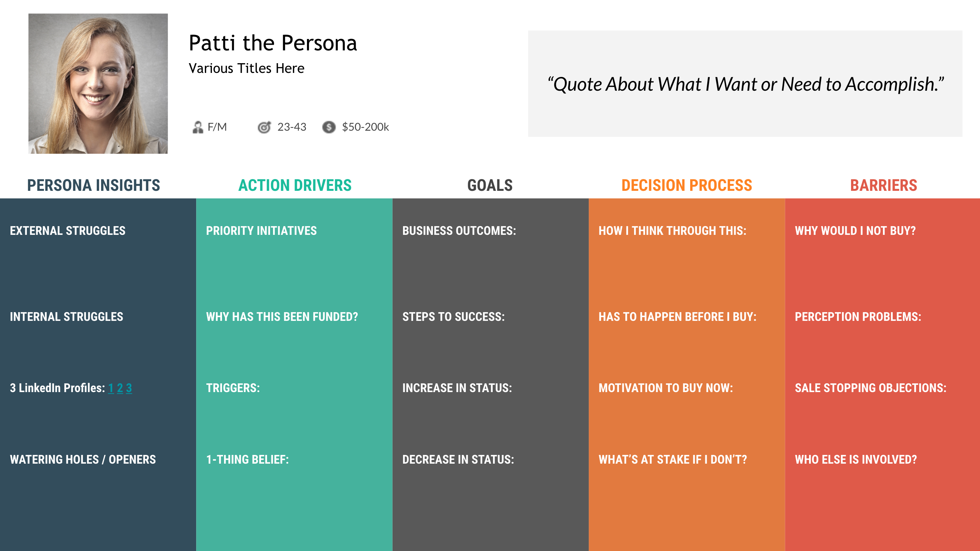Click the Business Outcomes field label
This screenshot has height=551, width=980.
coord(459,230)
